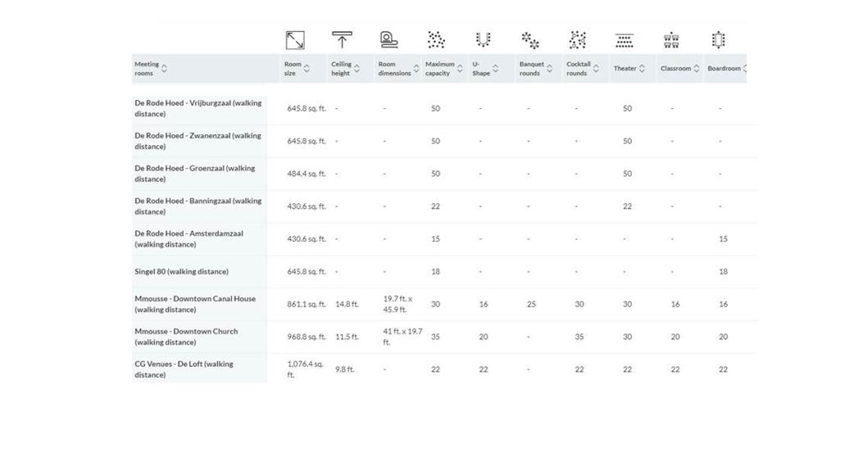868x453 pixels.
Task: Click theater value 22 for Banningzaal
Action: click(627, 206)
